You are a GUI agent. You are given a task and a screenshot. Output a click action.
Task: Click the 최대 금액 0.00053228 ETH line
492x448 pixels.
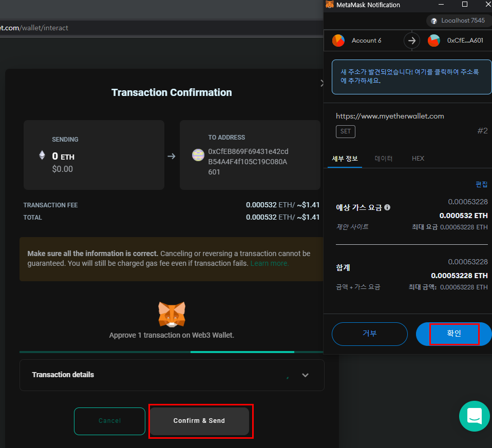click(x=448, y=287)
